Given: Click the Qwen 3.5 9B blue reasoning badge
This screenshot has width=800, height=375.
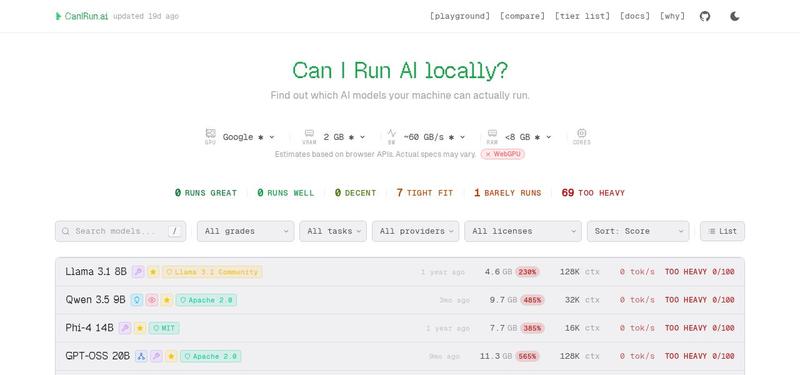Looking at the screenshot, I should point(137,300).
